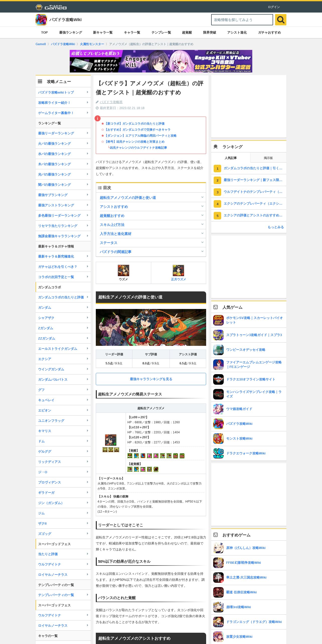Open モンハンライズサンブレイク攻略 icon
Viewport: 322px width, 644px height.
point(218,394)
